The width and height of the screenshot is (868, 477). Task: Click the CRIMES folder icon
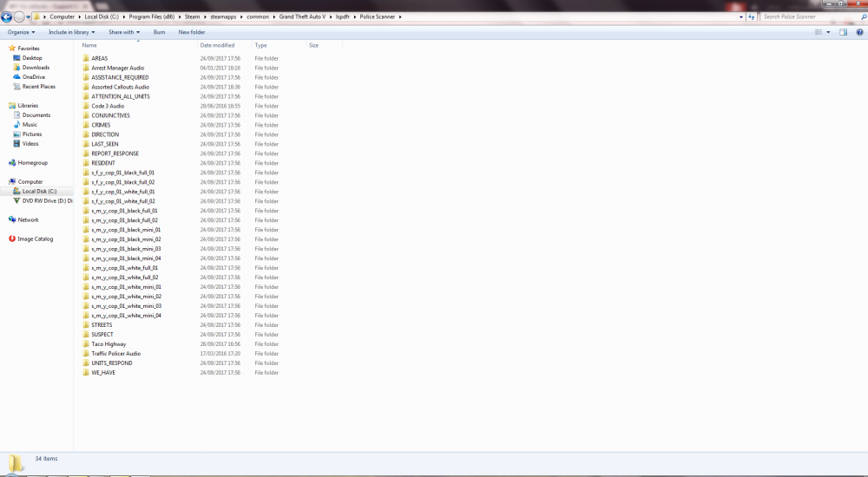(86, 125)
